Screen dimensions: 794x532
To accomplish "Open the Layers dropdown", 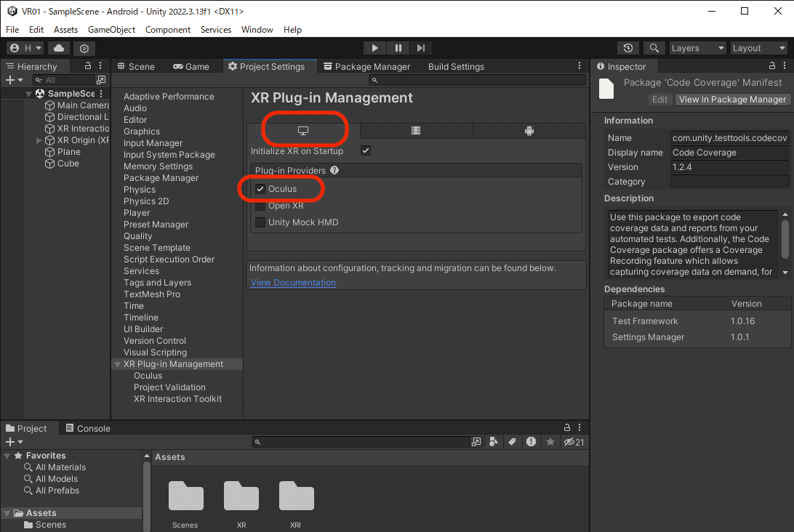I will 697,48.
